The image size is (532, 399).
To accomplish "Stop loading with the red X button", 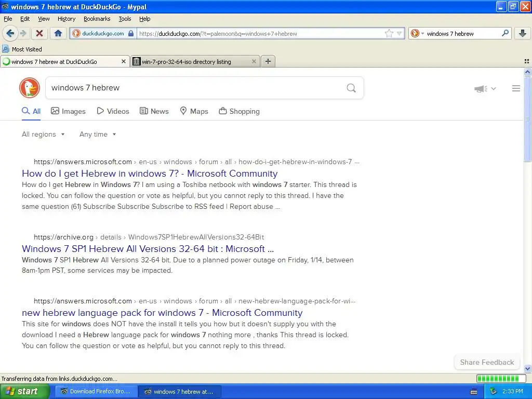I will 39,33.
